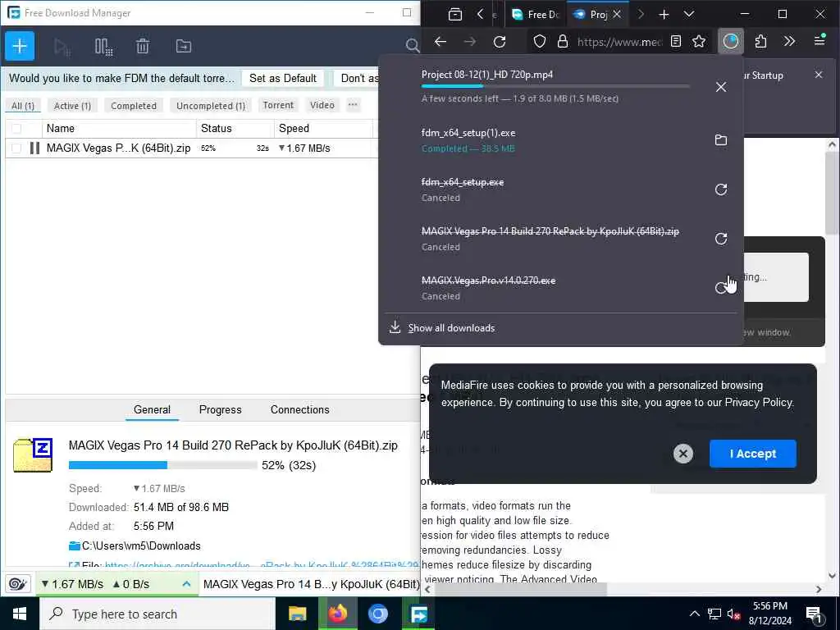Expand the speed panel arrow in FDM status bar
Viewport: 840px width, 630px height.
point(186,584)
